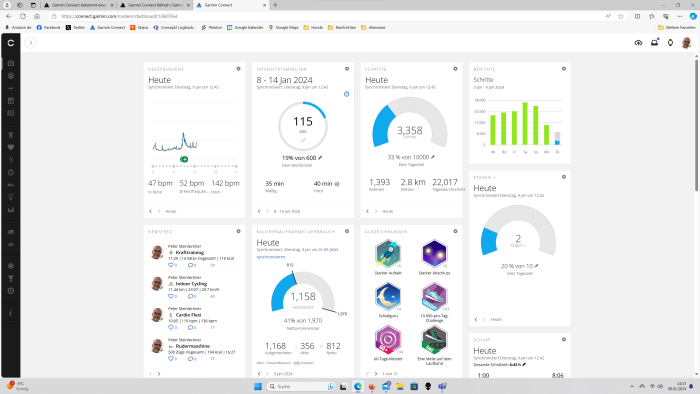700x394 pixels.
Task: Go to previous week on Intensitätsminuten card
Action: click(259, 211)
